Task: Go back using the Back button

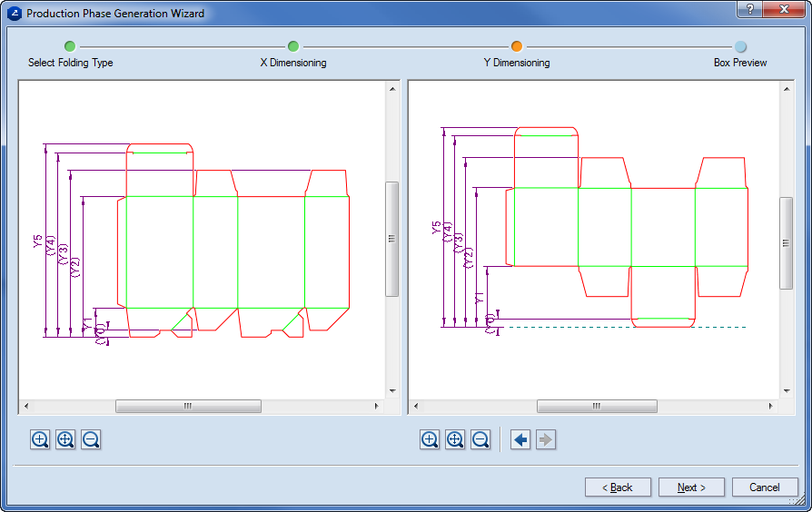Action: tap(618, 487)
